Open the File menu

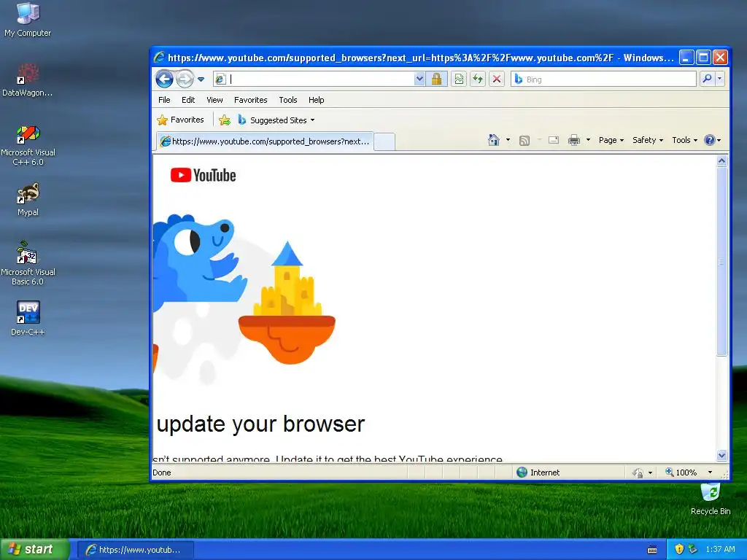pos(164,100)
